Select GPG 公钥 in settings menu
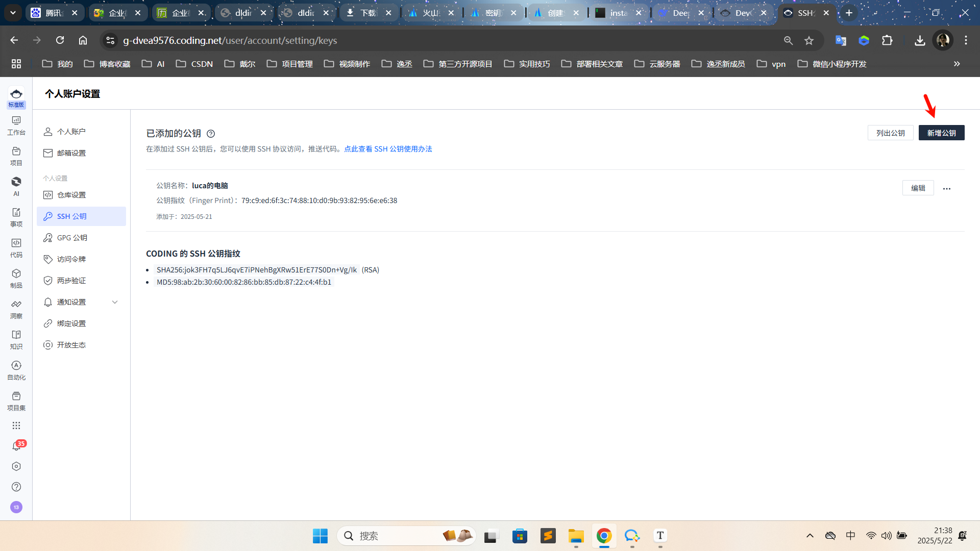The width and height of the screenshot is (980, 551). coord(72,238)
